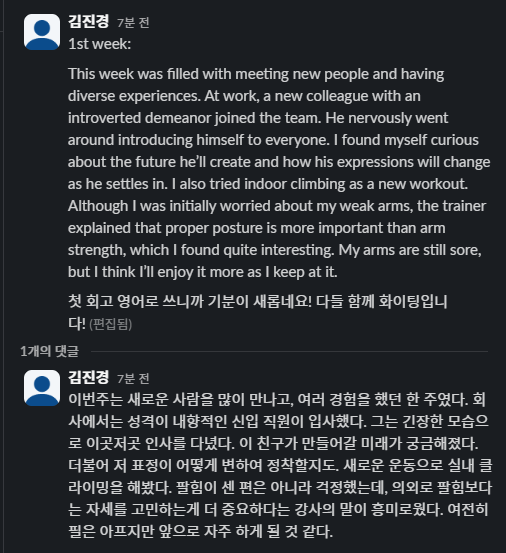Click the last line 'but I think I'll enjoy'
The image size is (506, 553).
[x=203, y=272]
